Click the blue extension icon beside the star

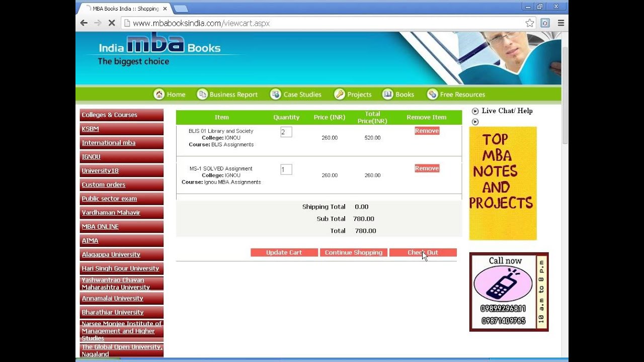(x=545, y=23)
